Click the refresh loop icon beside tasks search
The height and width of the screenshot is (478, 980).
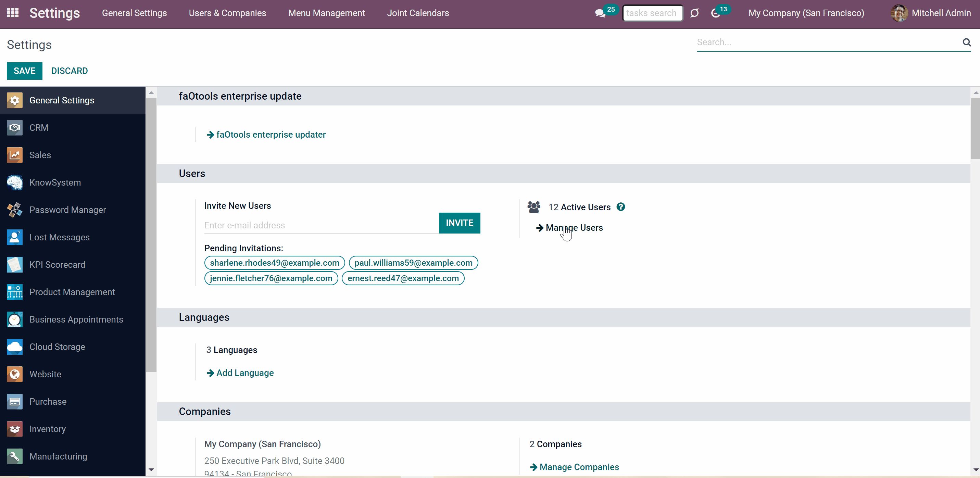pos(695,13)
